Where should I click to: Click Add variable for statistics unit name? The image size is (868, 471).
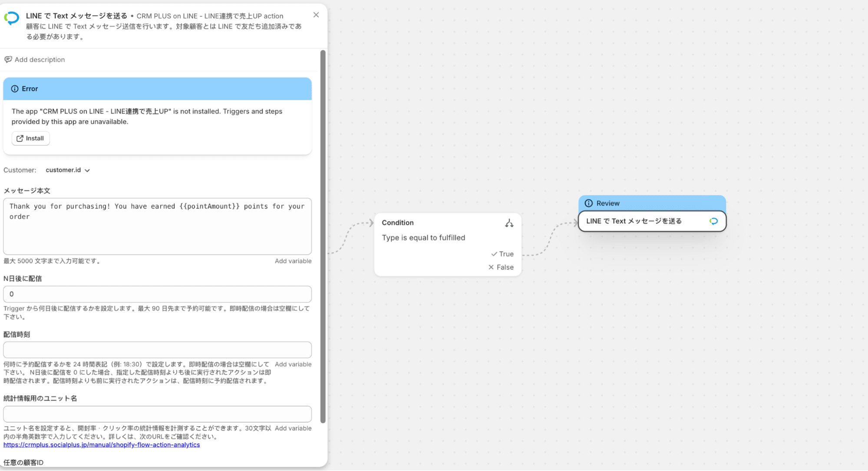point(293,428)
